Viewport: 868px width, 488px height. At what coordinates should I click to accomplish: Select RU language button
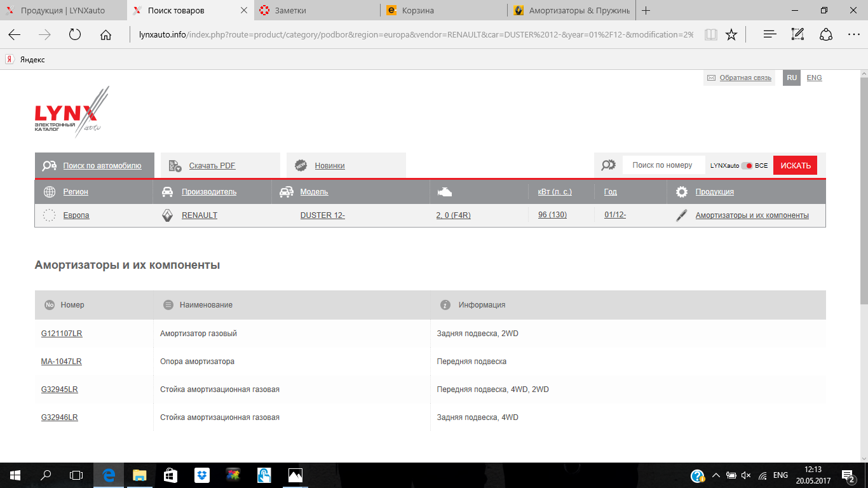click(x=792, y=78)
